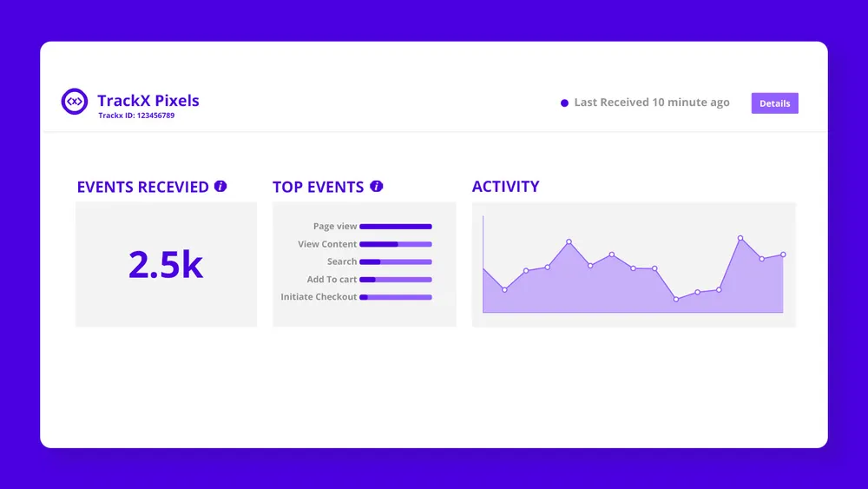The height and width of the screenshot is (489, 868).
Task: Choose the Search event label
Action: pos(342,261)
